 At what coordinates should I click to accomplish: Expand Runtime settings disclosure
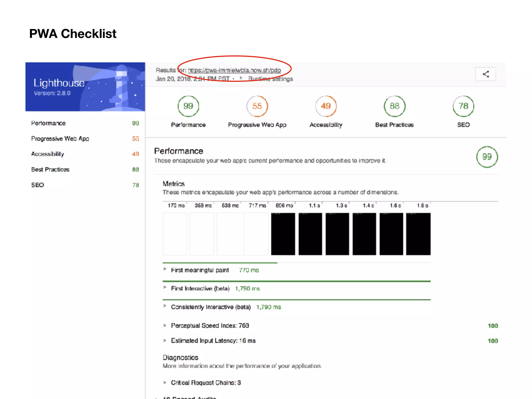point(267,79)
